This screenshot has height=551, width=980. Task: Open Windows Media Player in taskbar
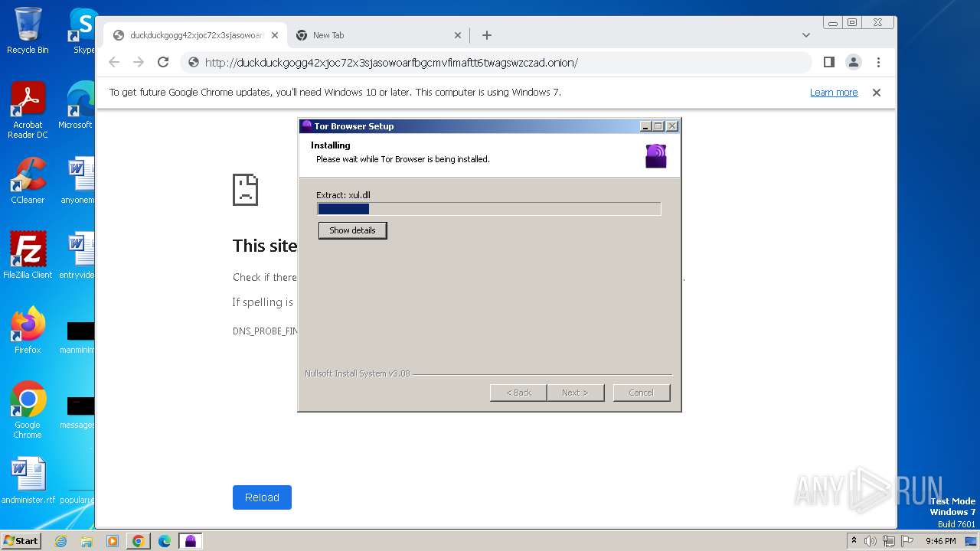pyautogui.click(x=112, y=541)
